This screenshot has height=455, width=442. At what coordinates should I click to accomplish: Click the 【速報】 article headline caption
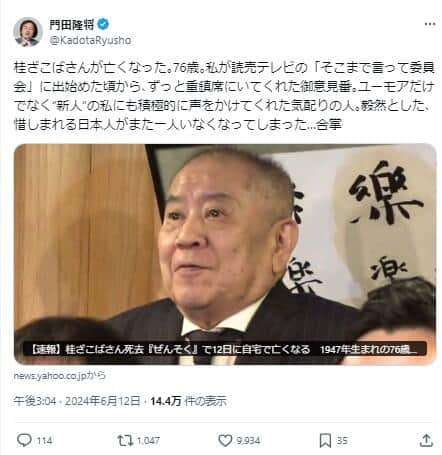[224, 349]
